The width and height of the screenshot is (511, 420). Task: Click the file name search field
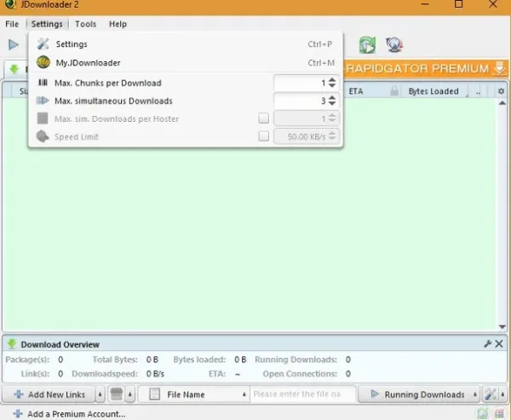(303, 394)
